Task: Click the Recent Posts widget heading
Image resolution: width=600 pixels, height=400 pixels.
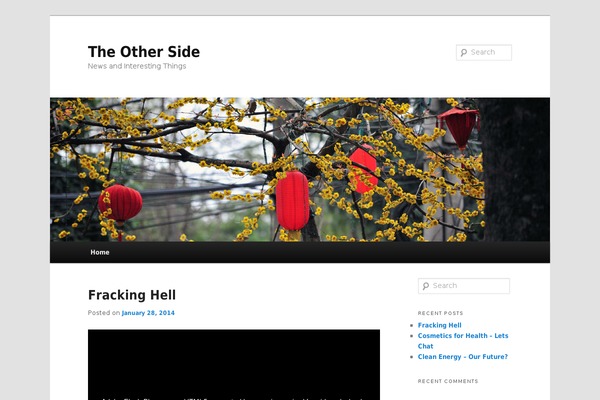Action: pos(440,313)
